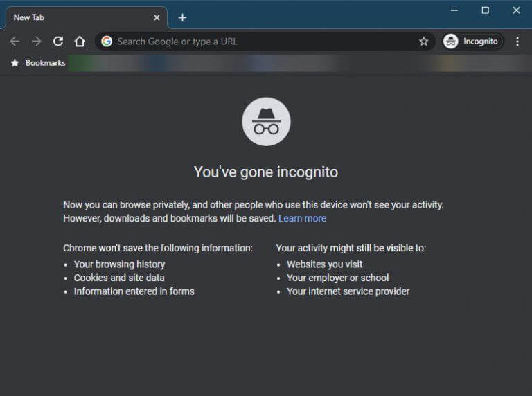532x396 pixels.
Task: Close the New Tab tab
Action: 157,17
